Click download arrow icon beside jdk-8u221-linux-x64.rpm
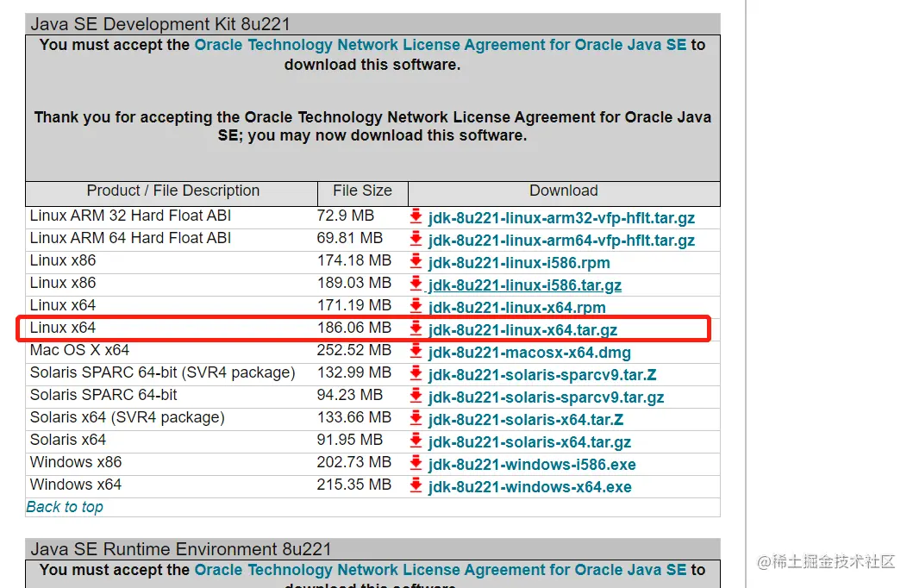Viewport: 913px width, 588px height. click(x=416, y=306)
